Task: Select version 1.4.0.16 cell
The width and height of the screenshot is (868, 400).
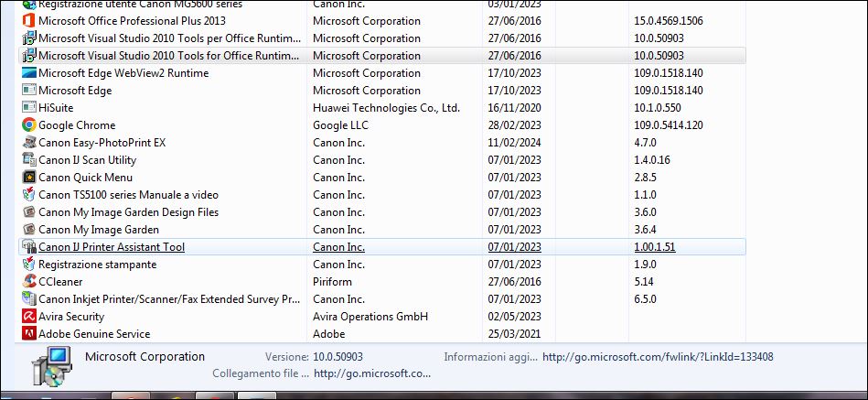Action: [x=652, y=160]
